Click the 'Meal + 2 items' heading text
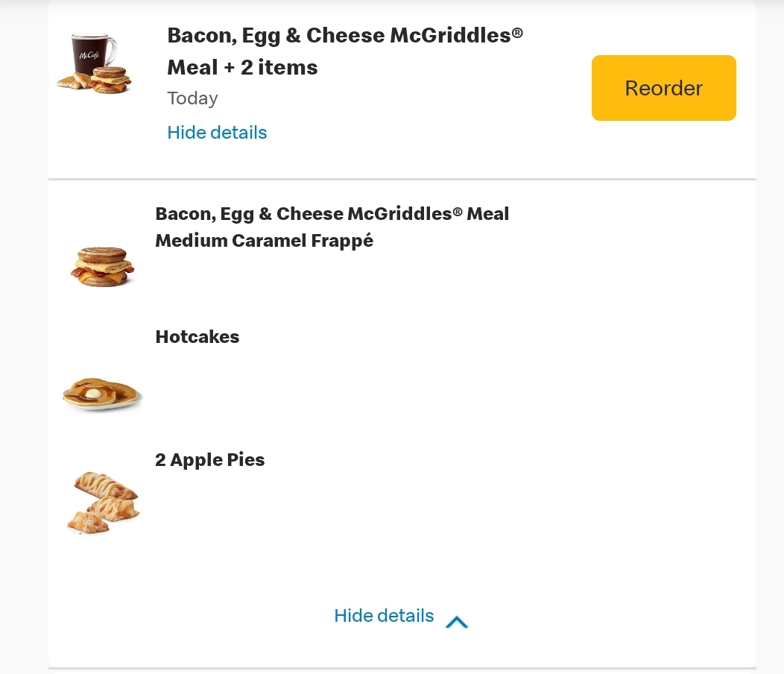The image size is (784, 674). (242, 68)
